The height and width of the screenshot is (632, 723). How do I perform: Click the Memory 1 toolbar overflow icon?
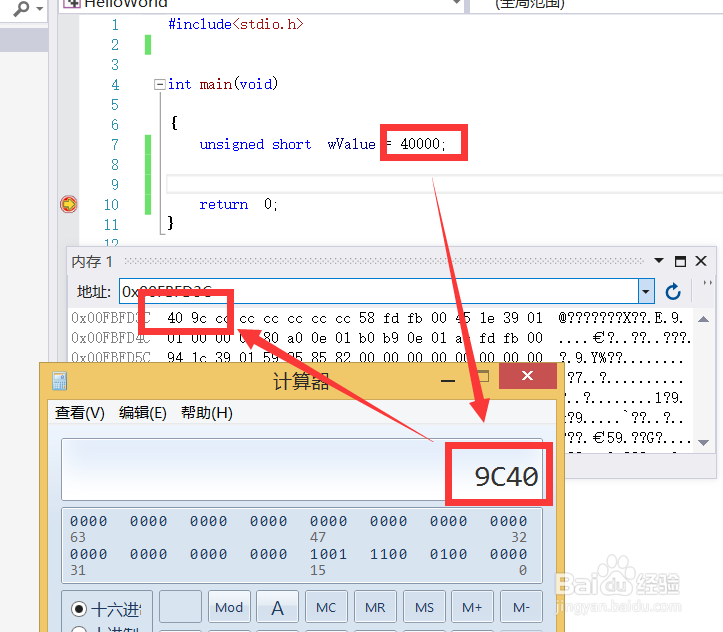pos(707,283)
